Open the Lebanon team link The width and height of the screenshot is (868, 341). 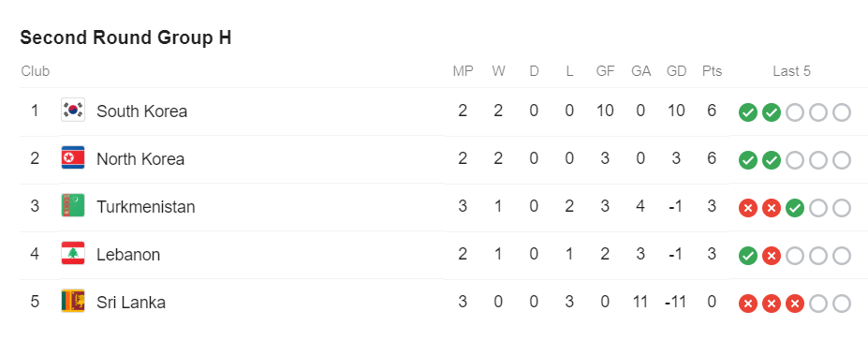pos(128,255)
